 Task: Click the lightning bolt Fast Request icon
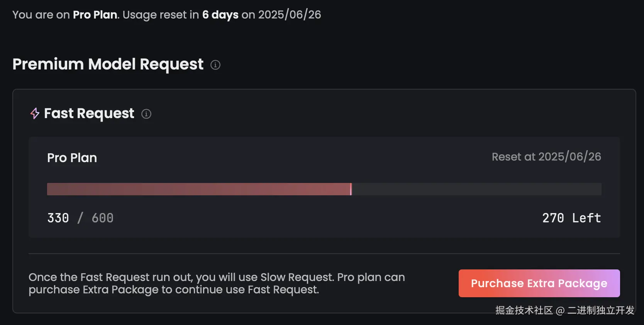point(35,113)
